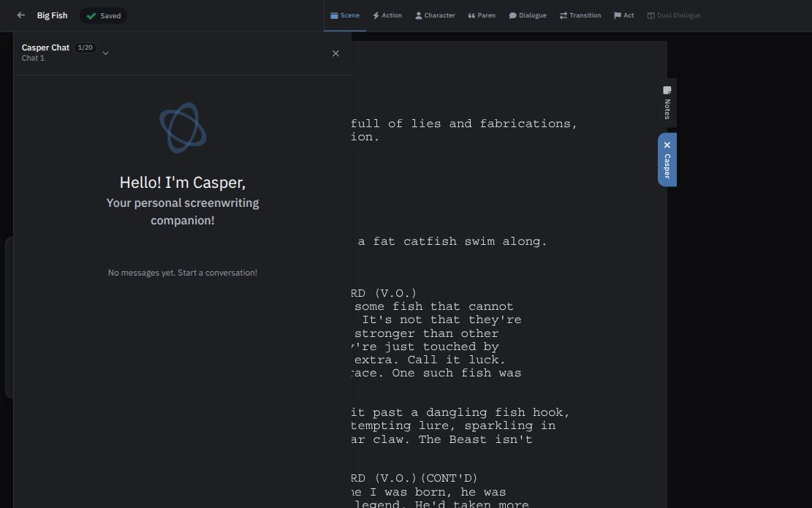This screenshot has width=812, height=508.
Task: Click the Casper orbit logo
Action: (x=183, y=128)
